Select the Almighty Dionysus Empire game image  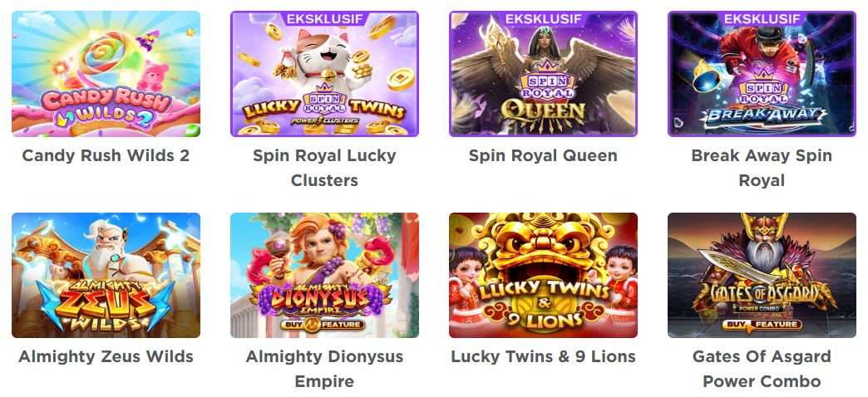324,276
